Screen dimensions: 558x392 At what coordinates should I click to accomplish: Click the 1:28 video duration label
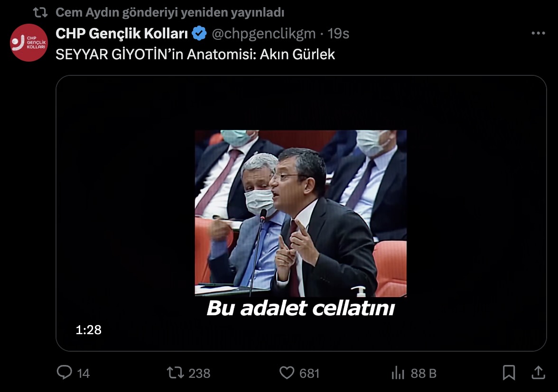(x=89, y=330)
